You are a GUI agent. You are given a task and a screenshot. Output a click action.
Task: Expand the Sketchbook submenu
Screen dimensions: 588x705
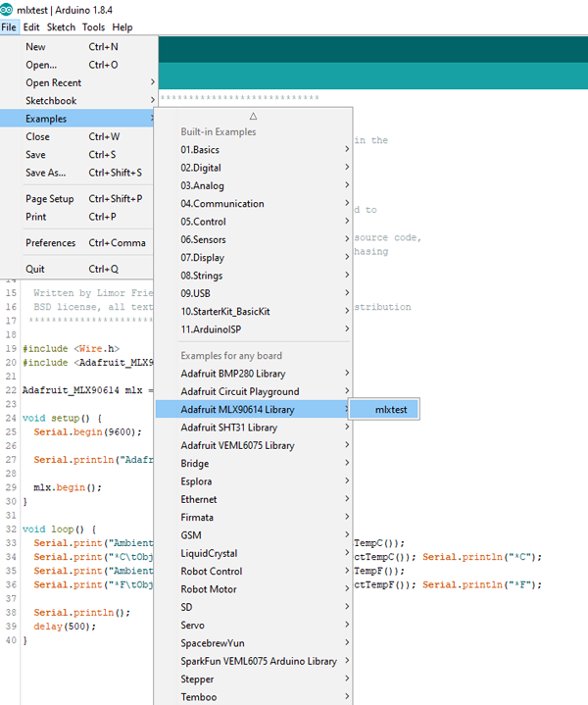click(x=78, y=101)
